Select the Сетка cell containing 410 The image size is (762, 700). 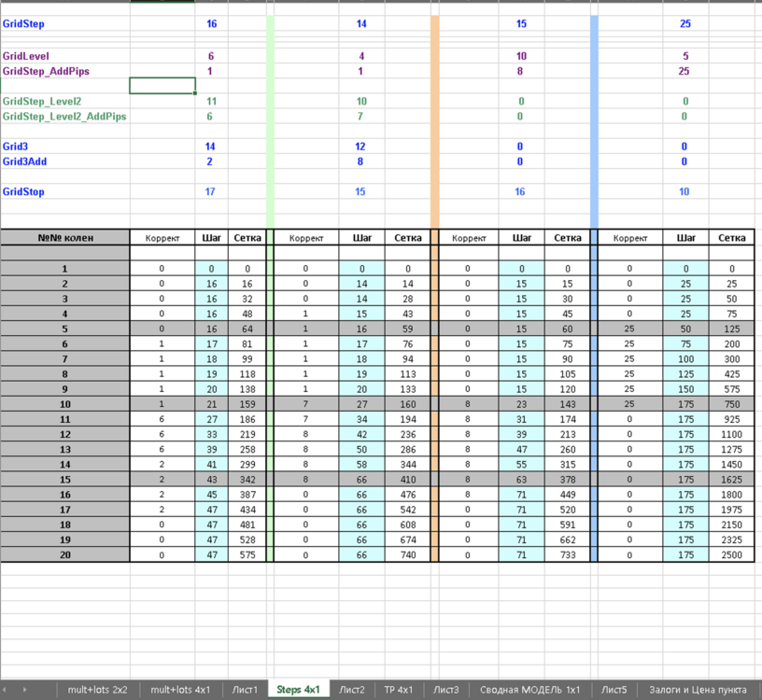[x=408, y=480]
